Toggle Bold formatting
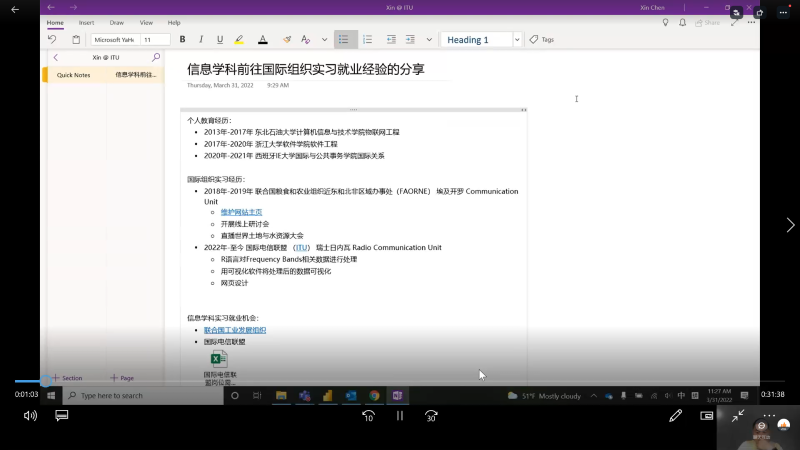The width and height of the screenshot is (800, 450). (x=182, y=39)
